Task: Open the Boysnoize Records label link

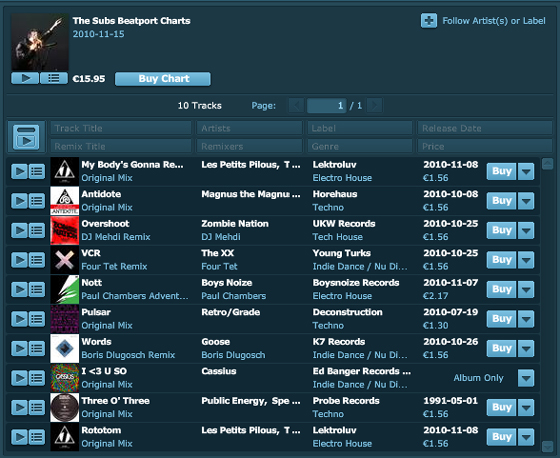Action: 356,283
